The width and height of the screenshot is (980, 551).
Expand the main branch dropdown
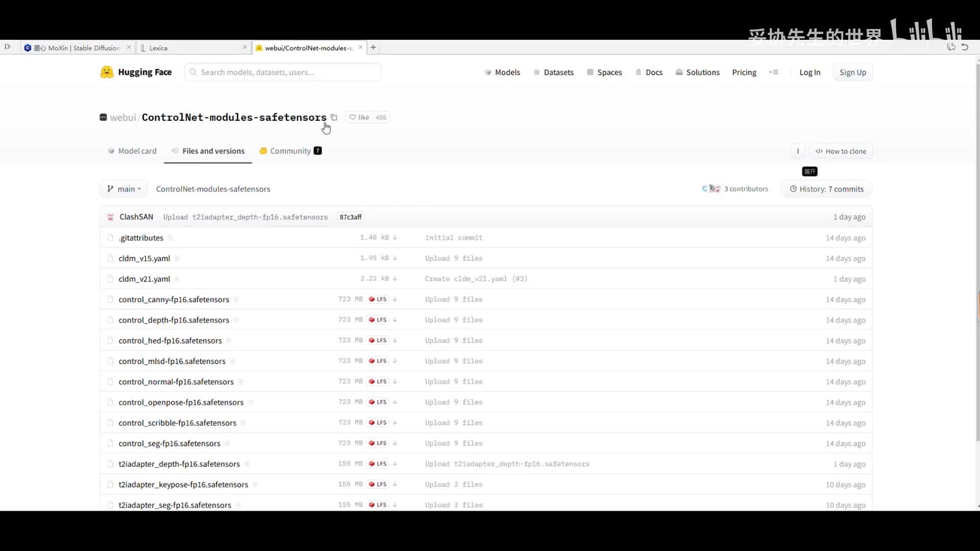point(124,189)
